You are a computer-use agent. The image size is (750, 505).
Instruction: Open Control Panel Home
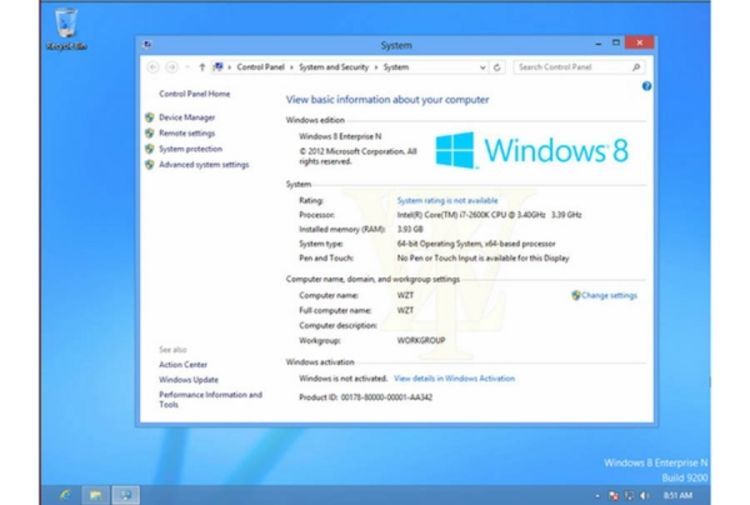click(195, 94)
